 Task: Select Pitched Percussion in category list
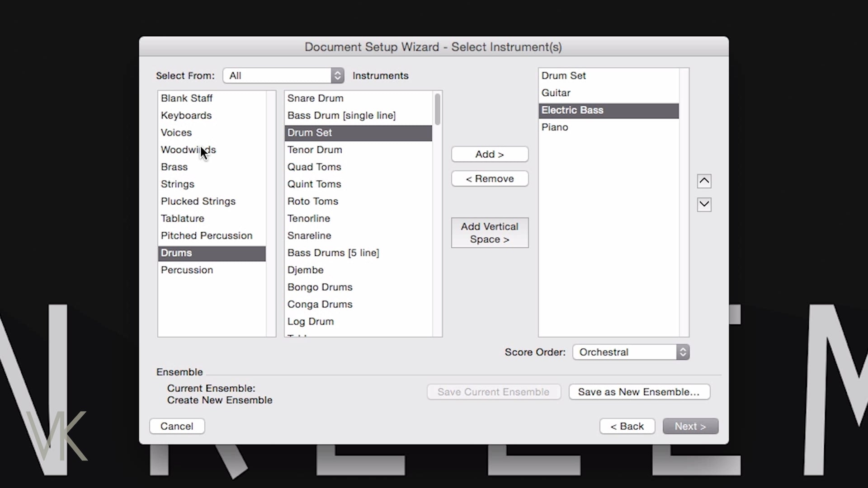click(206, 236)
